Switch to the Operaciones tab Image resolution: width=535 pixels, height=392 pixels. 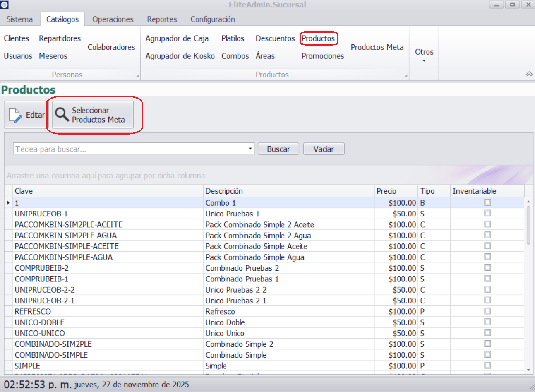[x=113, y=19]
